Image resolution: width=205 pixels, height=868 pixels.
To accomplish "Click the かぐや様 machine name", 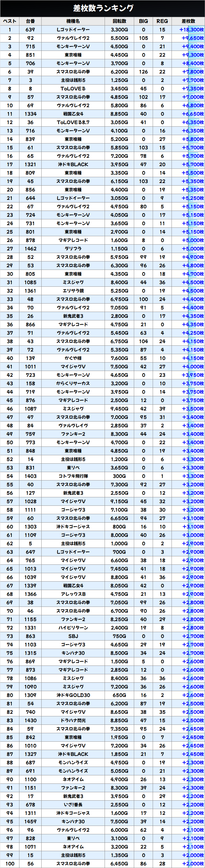I will tap(73, 358).
